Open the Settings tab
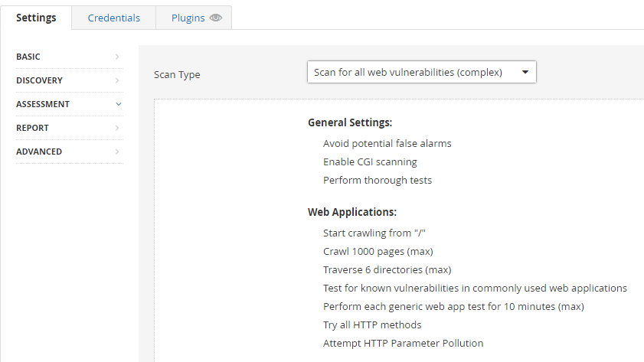This screenshot has height=362, width=644. 36,18
